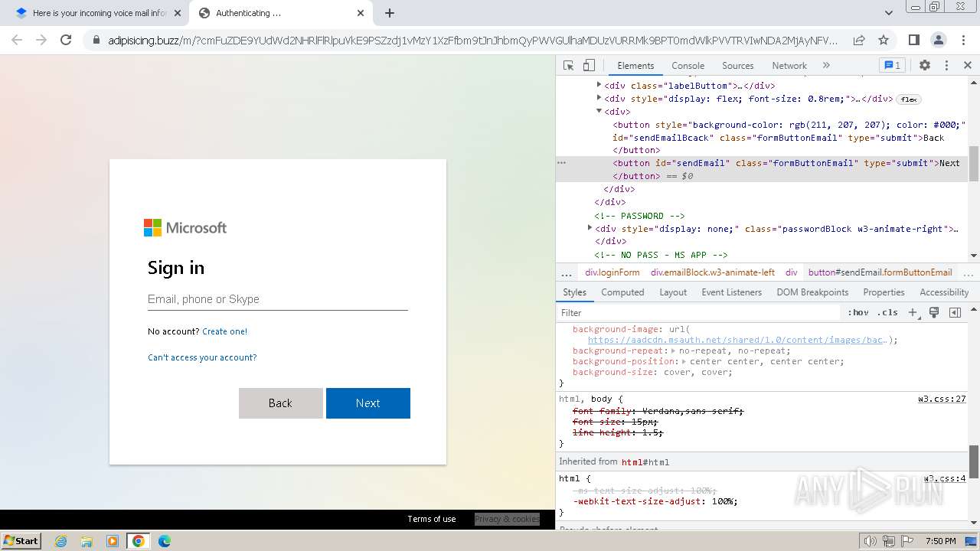Open the DOM Breakpoints tab
Image resolution: width=980 pixels, height=551 pixels.
[812, 292]
